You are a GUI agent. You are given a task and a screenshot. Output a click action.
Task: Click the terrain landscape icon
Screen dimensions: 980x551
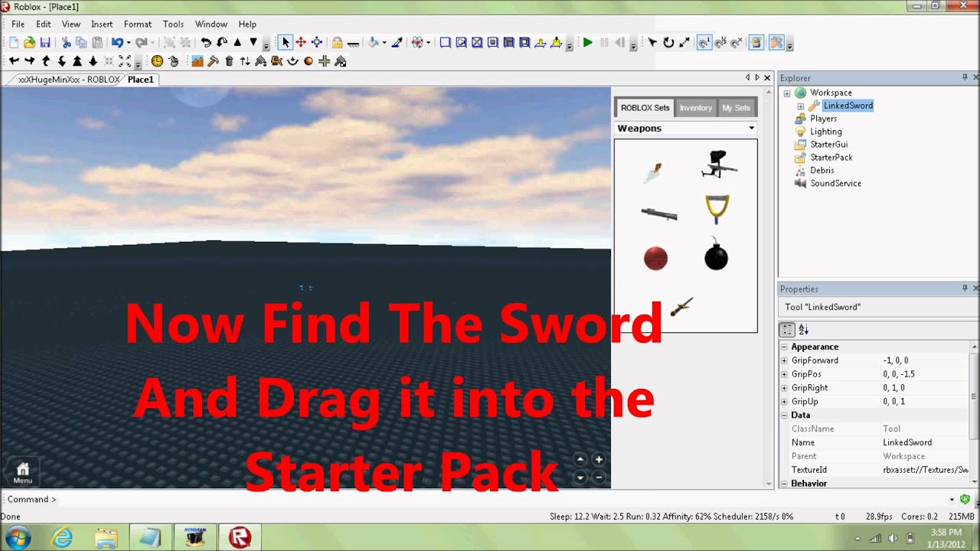[198, 61]
